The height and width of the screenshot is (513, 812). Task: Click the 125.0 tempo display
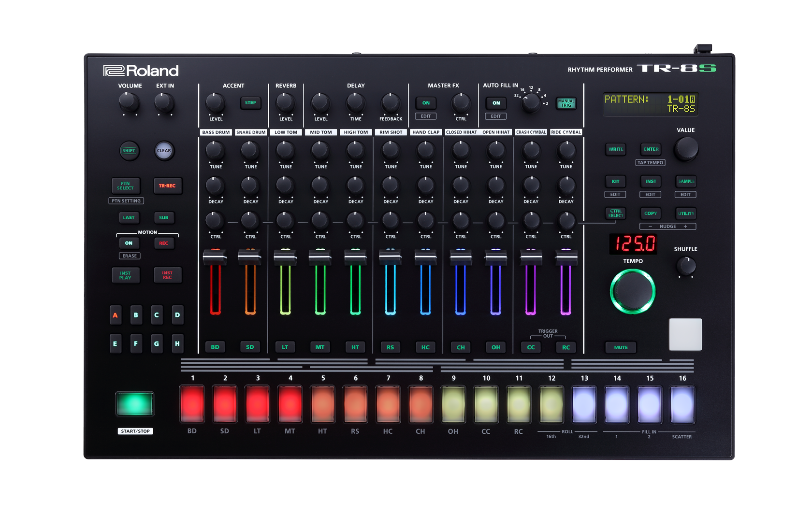[x=633, y=244]
